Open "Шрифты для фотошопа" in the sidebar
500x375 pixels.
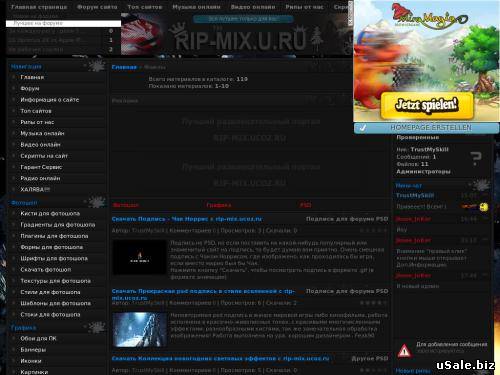click(54, 258)
